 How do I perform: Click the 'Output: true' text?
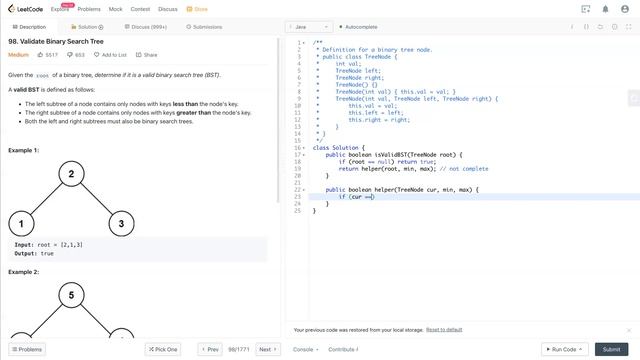click(34, 253)
